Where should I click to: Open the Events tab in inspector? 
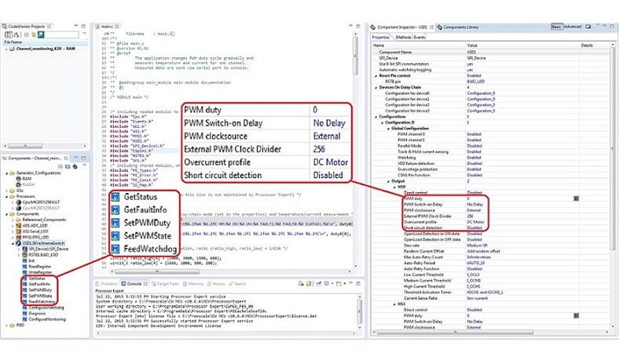click(x=420, y=37)
